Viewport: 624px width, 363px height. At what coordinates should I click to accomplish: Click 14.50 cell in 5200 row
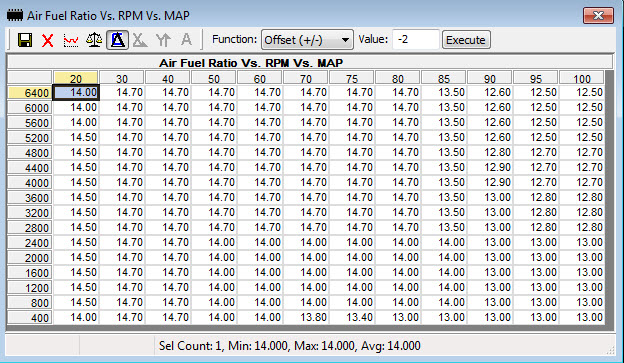tap(76, 137)
